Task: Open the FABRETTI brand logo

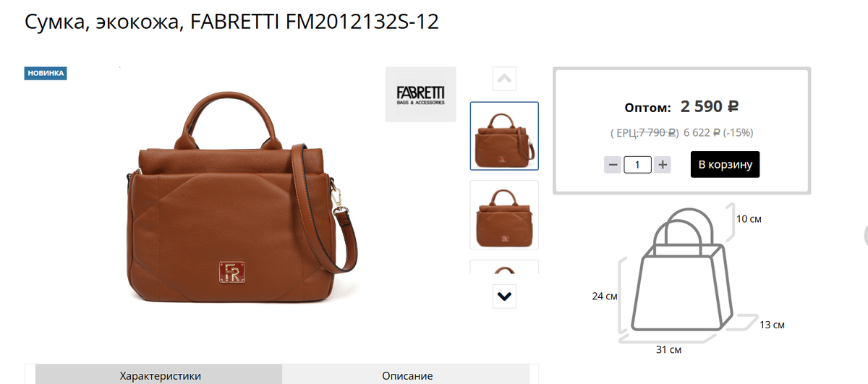Action: [x=421, y=94]
